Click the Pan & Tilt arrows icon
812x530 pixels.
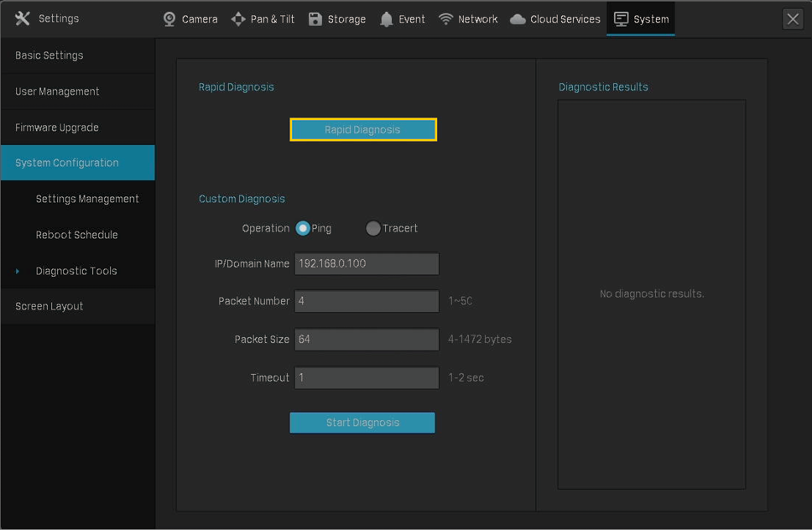238,19
